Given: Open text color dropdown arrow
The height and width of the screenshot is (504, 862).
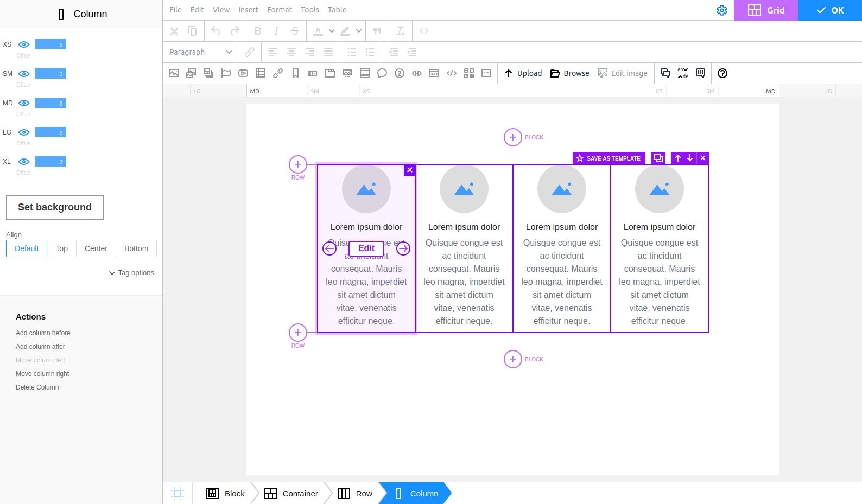Looking at the screenshot, I should click(x=332, y=31).
